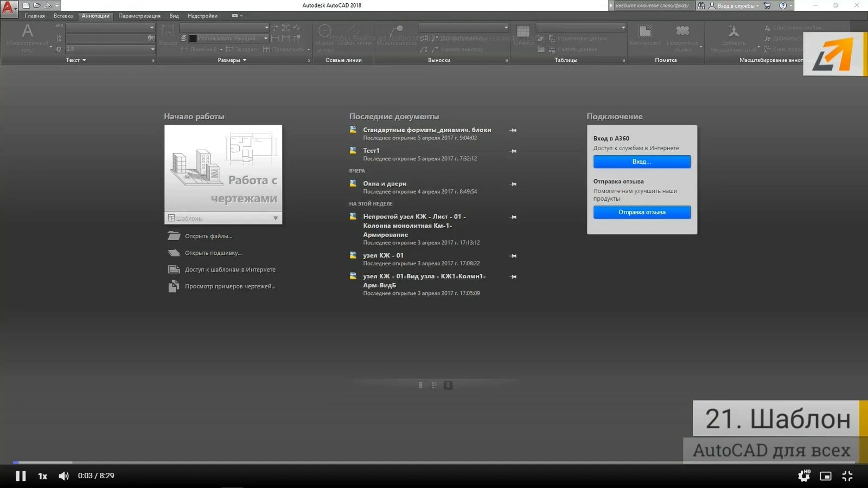Click the Открыть подшивку link
This screenshot has height=488, width=868.
click(x=213, y=253)
